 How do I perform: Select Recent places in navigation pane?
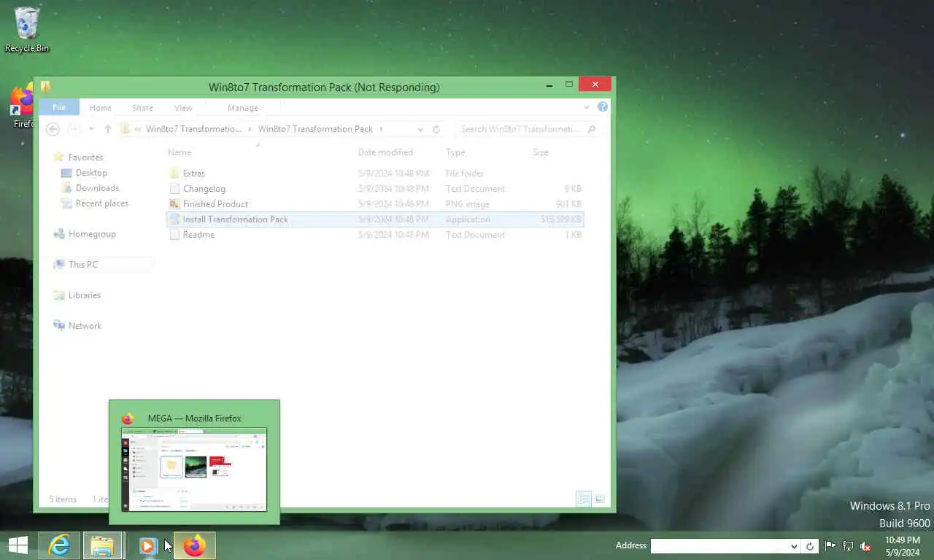coord(101,203)
